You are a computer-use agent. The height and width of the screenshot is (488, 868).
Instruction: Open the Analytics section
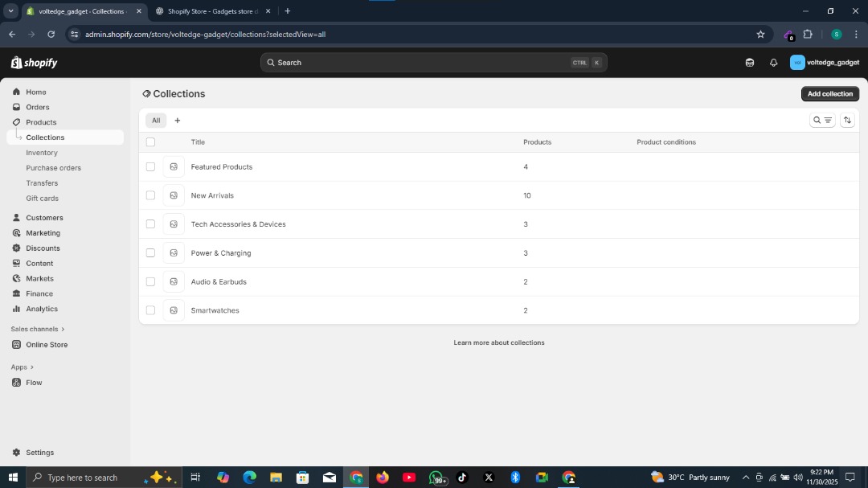[x=41, y=309]
